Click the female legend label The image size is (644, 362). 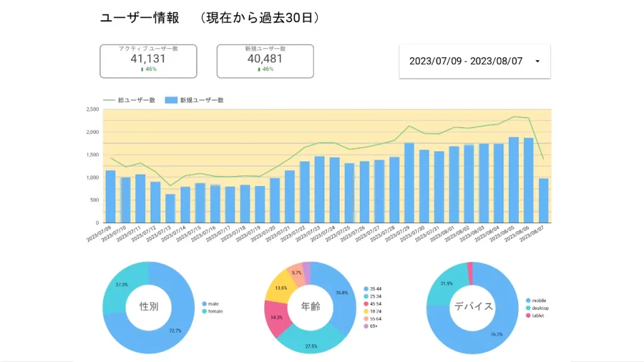tap(215, 311)
